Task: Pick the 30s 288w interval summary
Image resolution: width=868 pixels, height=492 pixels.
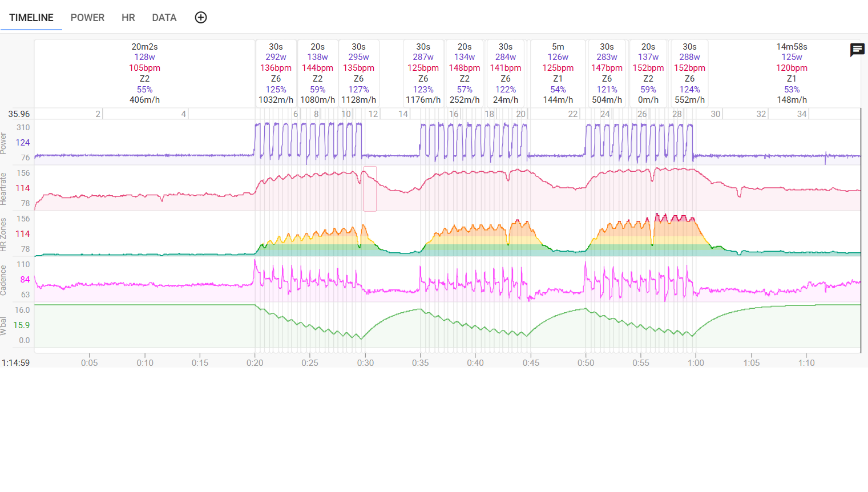Action: pos(689,73)
